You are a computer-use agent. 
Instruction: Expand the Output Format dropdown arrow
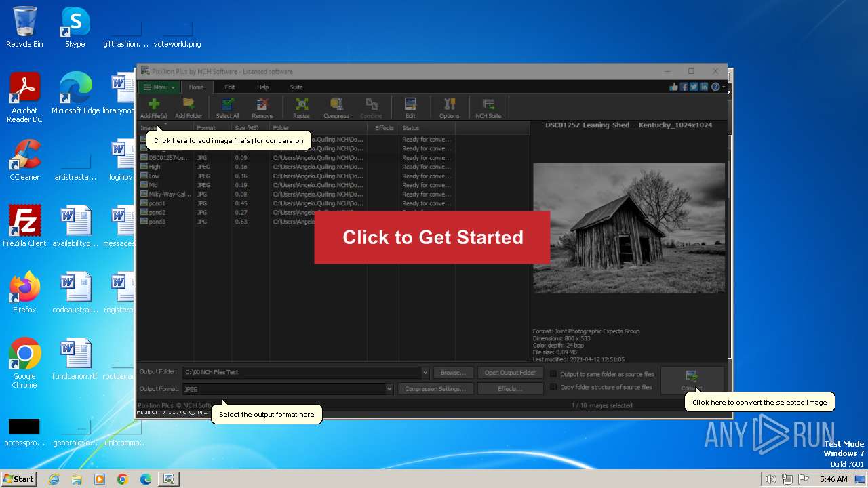(389, 389)
